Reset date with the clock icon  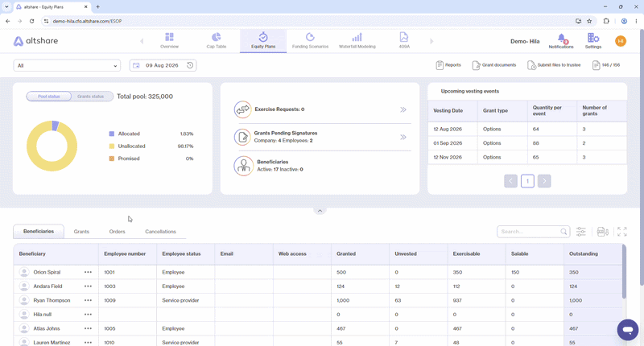tap(190, 65)
